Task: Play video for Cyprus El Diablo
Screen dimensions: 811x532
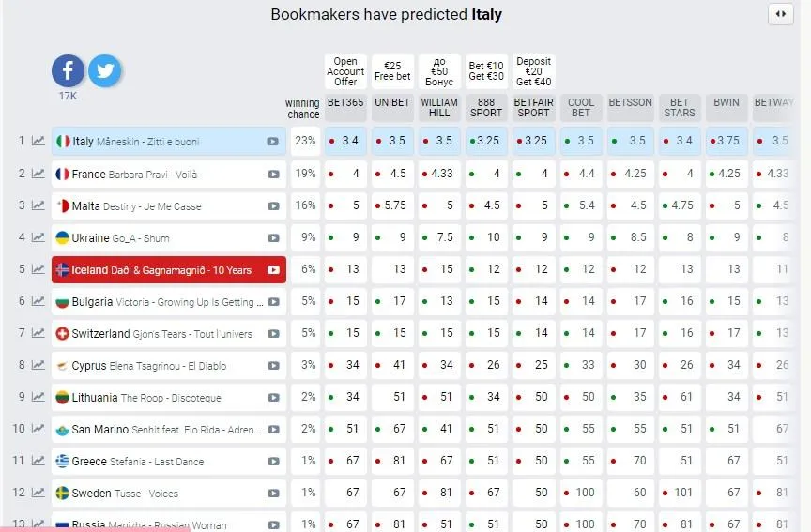Action: (x=272, y=366)
